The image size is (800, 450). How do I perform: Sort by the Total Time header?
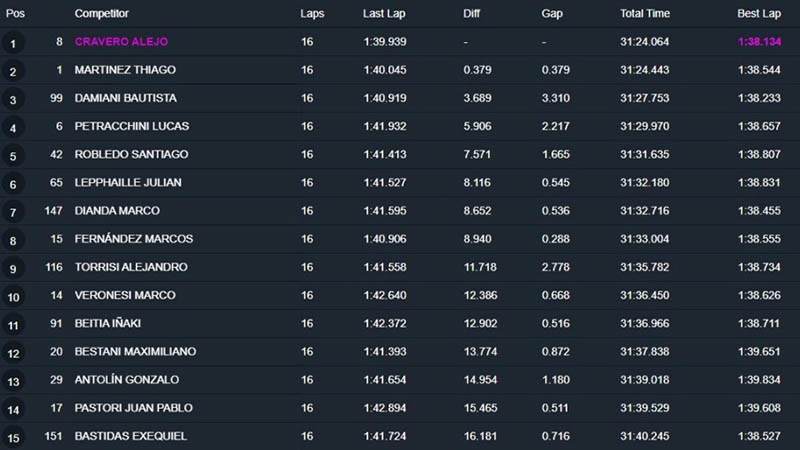[645, 14]
